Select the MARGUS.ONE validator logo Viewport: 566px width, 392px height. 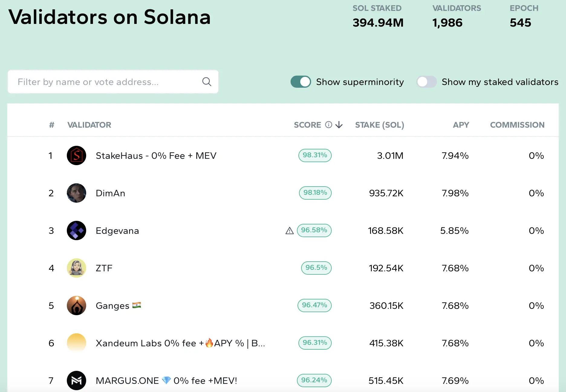[76, 381]
